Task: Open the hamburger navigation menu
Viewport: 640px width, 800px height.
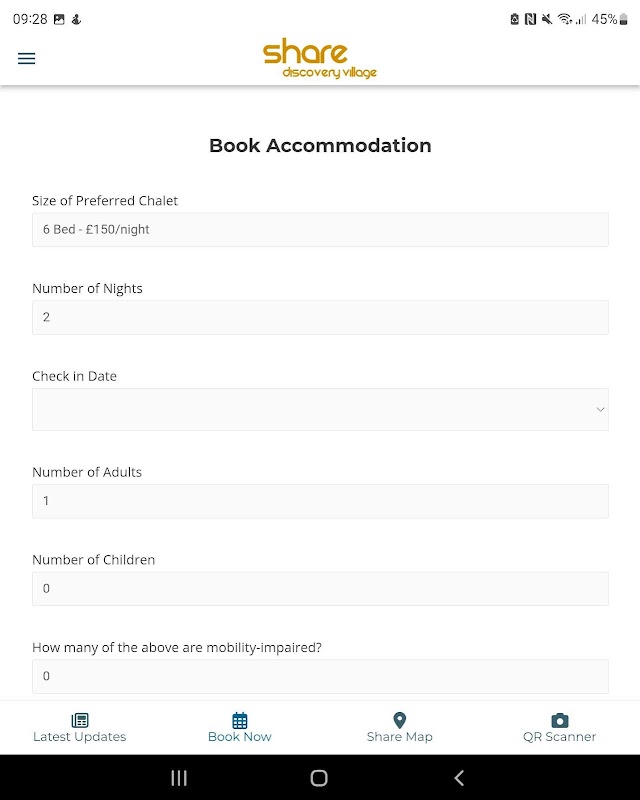Action: (x=27, y=58)
